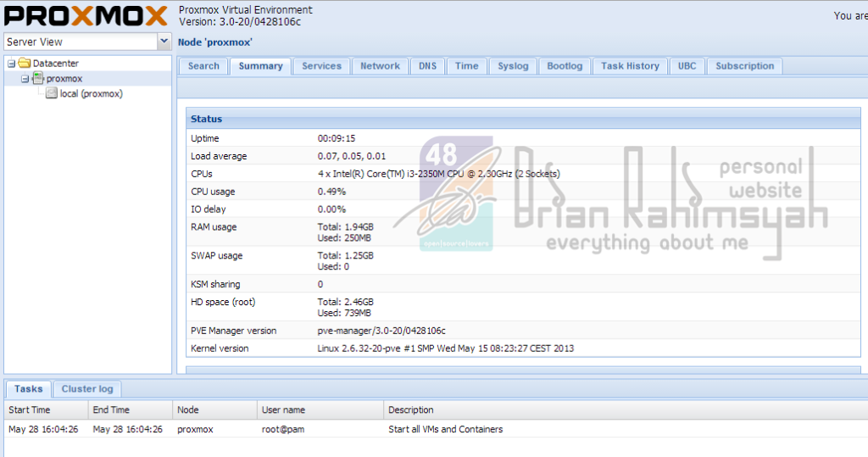Click the RAM usage Total: 1.94GB text
868x457 pixels.
[x=346, y=227]
